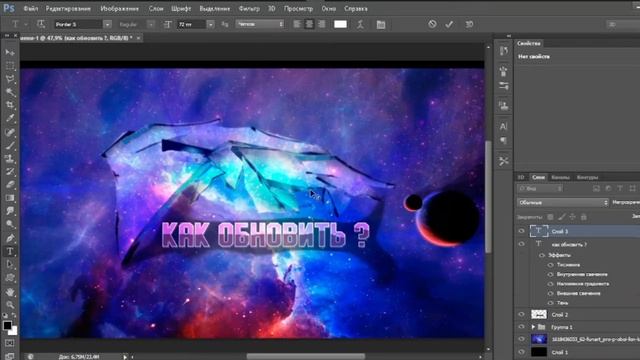Open the Paragraph panel icon
Screen dimensions: 640x360
tap(503, 140)
